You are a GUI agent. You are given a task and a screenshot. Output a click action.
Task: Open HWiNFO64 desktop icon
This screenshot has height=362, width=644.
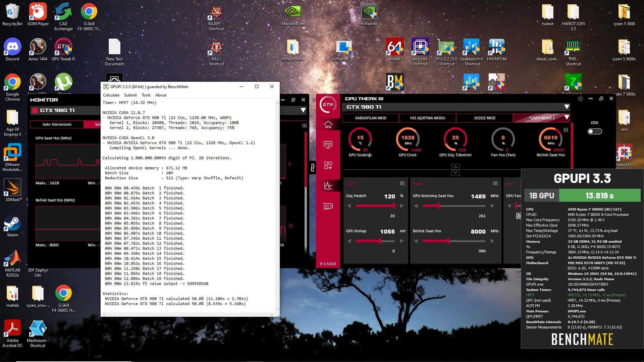[497, 50]
